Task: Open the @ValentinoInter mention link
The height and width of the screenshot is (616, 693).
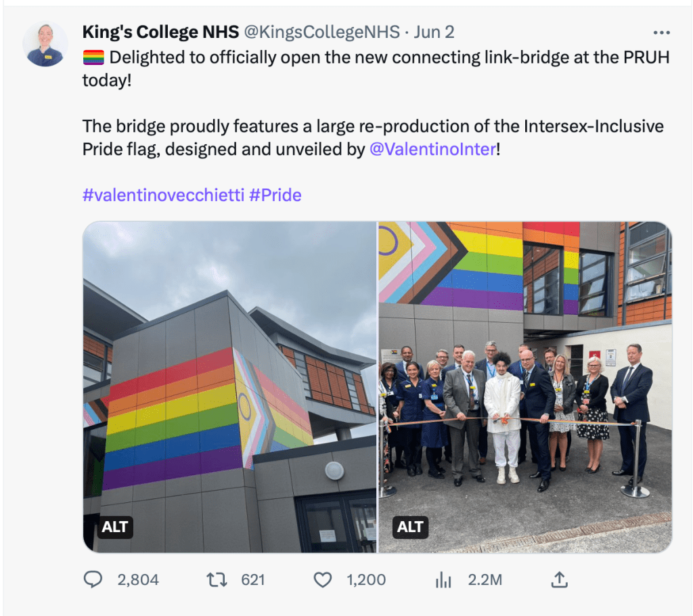Action: click(432, 149)
